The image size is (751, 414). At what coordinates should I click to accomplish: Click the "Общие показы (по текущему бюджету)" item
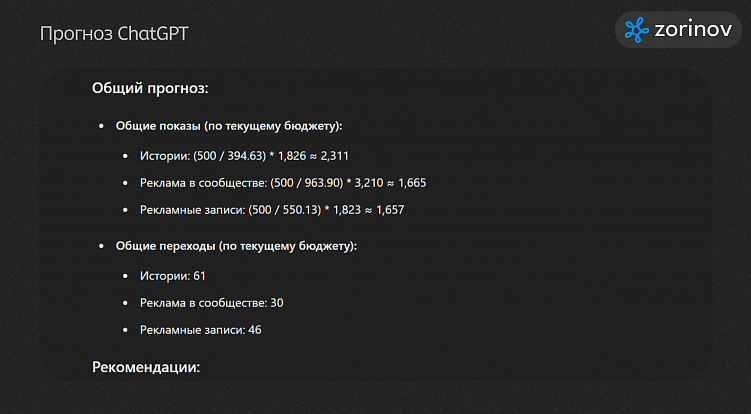click(229, 126)
